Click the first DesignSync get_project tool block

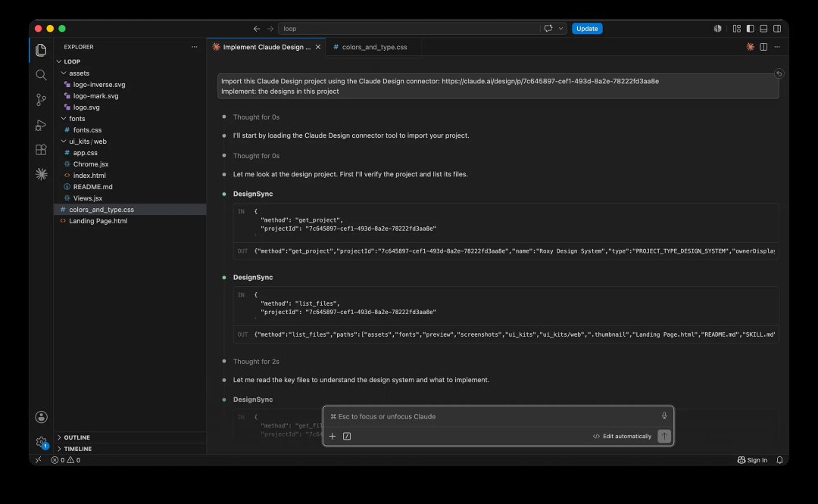pyautogui.click(x=506, y=231)
